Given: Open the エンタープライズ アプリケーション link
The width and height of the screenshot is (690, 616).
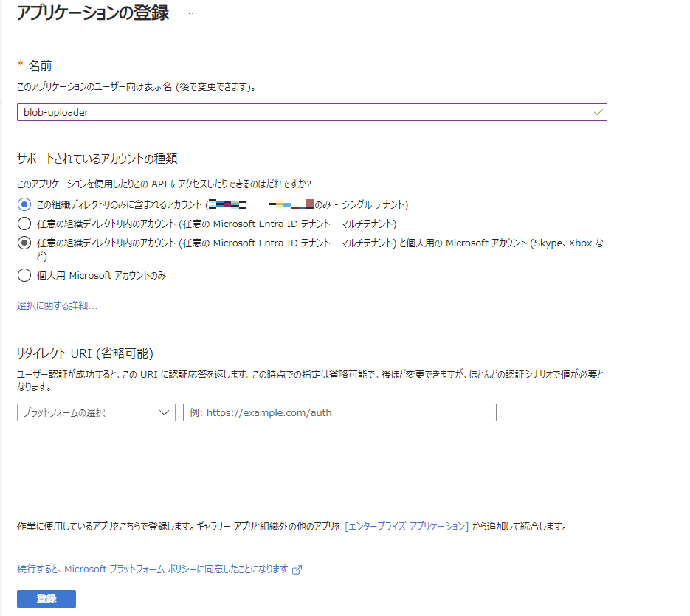Looking at the screenshot, I should click(x=407, y=526).
